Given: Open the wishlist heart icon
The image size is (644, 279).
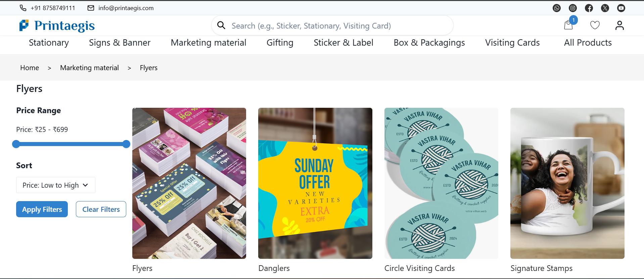Looking at the screenshot, I should (x=595, y=25).
